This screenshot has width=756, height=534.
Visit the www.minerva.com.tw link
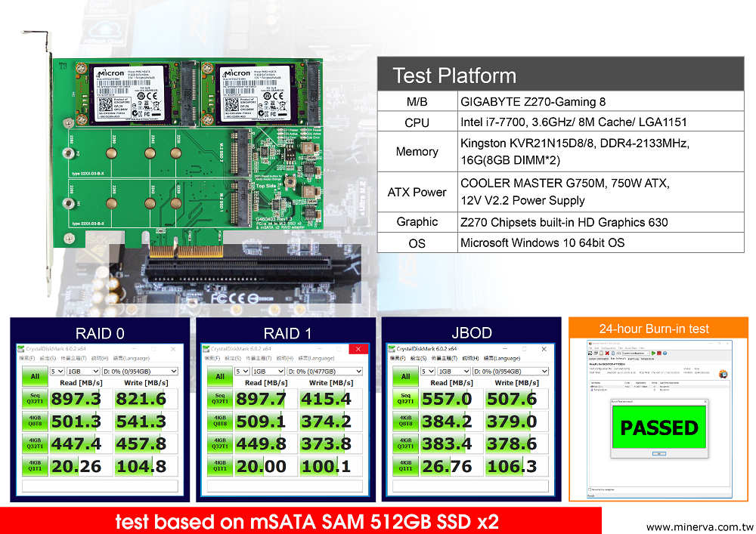point(699,527)
